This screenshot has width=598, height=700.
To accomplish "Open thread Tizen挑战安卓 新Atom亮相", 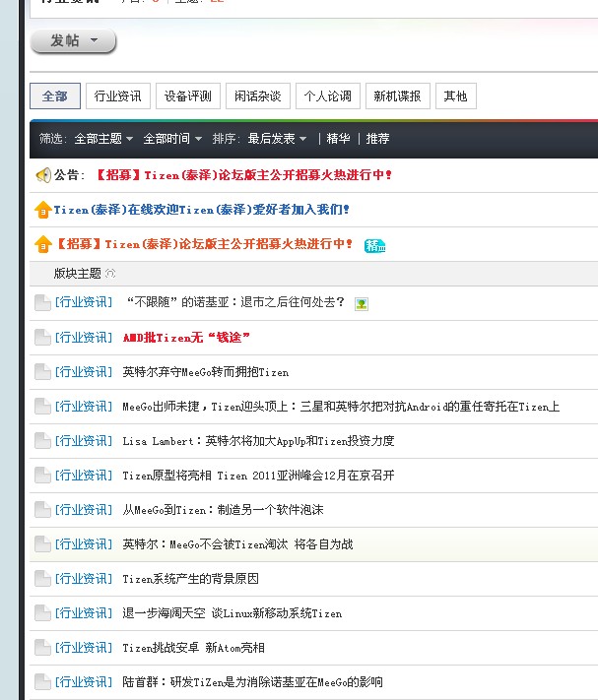I will click(x=194, y=648).
